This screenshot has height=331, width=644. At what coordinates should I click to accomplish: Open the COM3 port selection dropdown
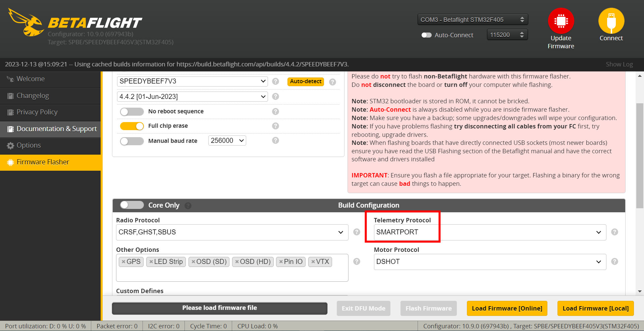click(473, 19)
